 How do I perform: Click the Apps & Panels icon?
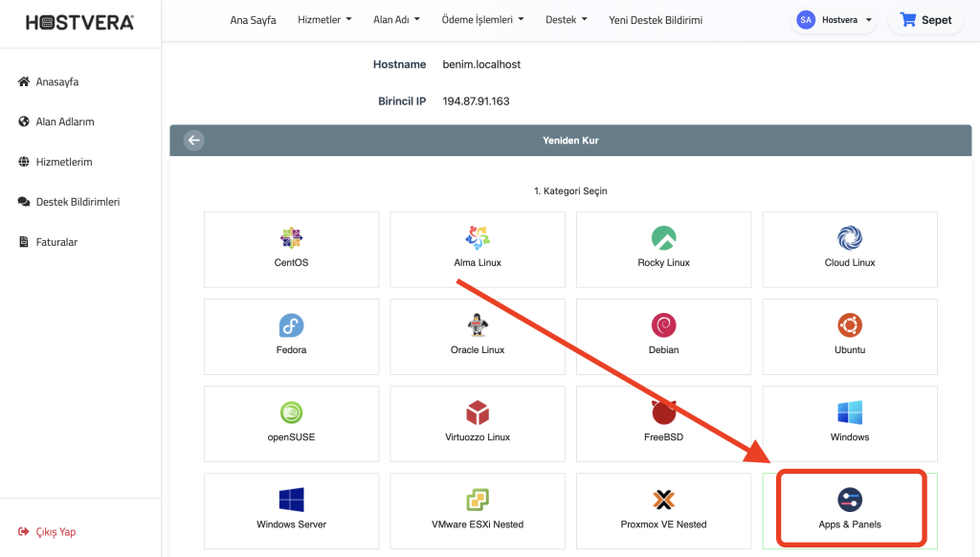tap(850, 501)
